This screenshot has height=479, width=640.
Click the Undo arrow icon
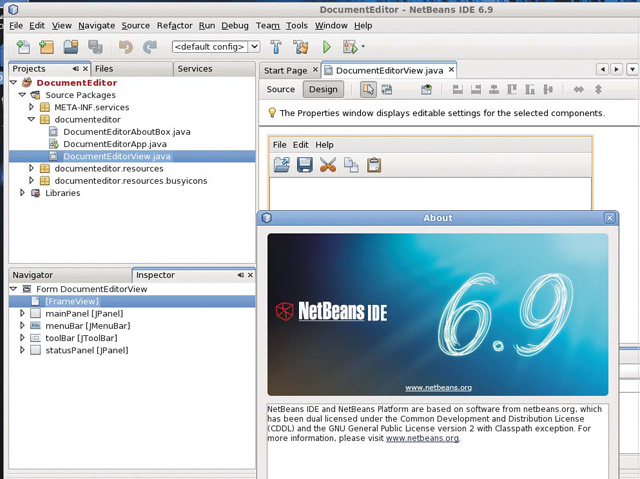126,47
